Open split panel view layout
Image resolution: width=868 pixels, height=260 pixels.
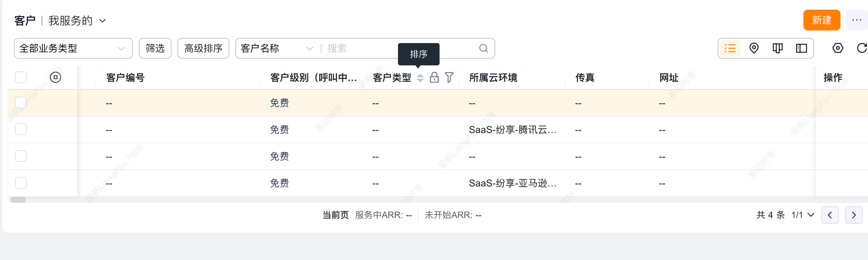pos(801,48)
